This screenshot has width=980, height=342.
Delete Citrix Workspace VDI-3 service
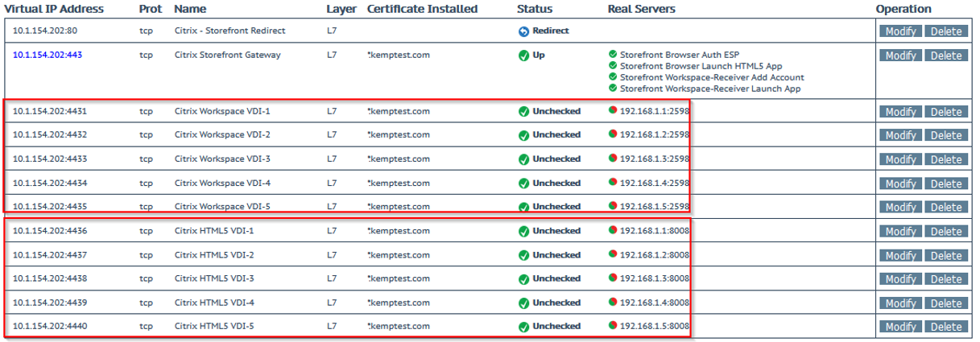pos(945,159)
